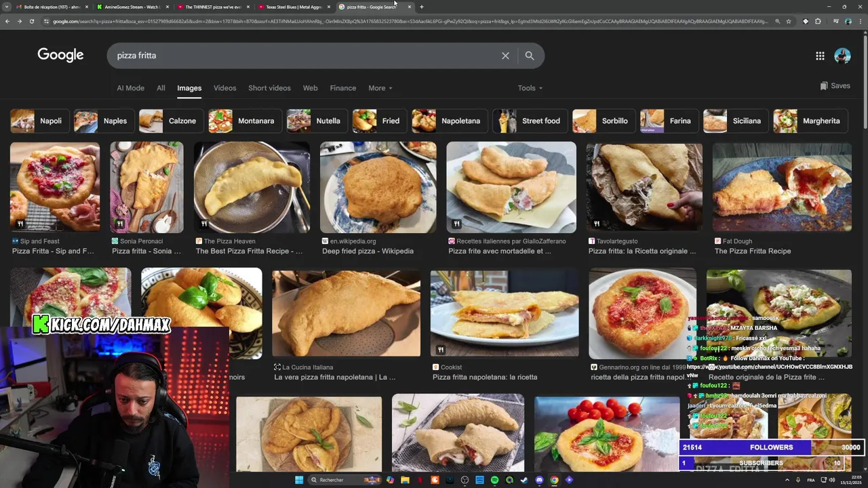
Task: Reload the current page
Action: 32,21
